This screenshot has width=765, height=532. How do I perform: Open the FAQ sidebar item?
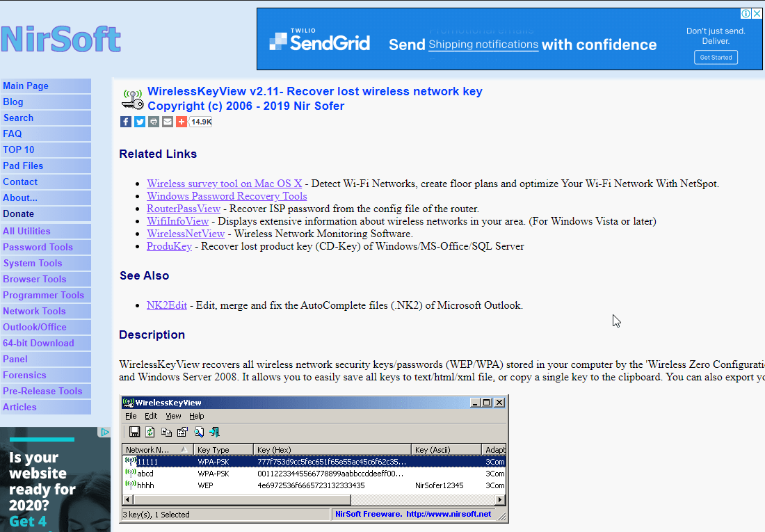(x=46, y=134)
